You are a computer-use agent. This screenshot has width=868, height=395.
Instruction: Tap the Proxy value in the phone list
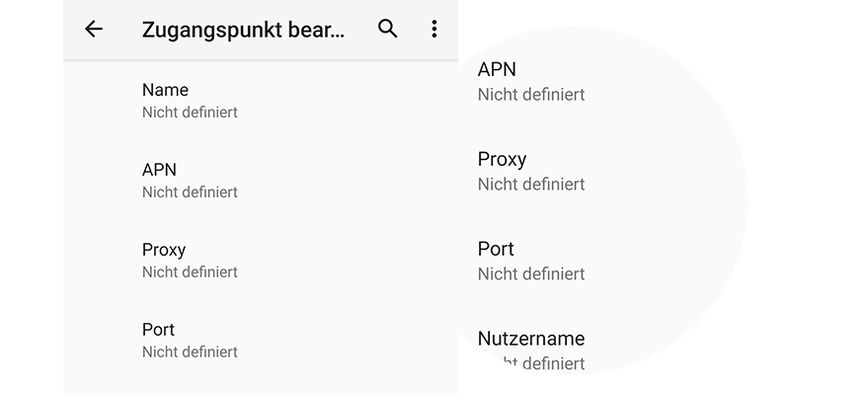190,273
